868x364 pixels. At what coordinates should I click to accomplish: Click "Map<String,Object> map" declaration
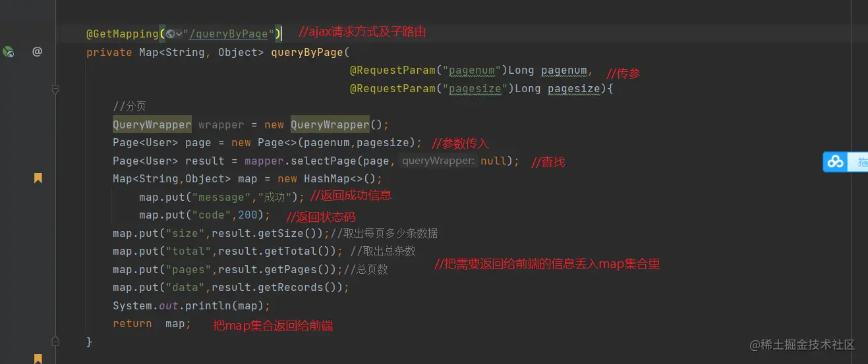[185, 179]
